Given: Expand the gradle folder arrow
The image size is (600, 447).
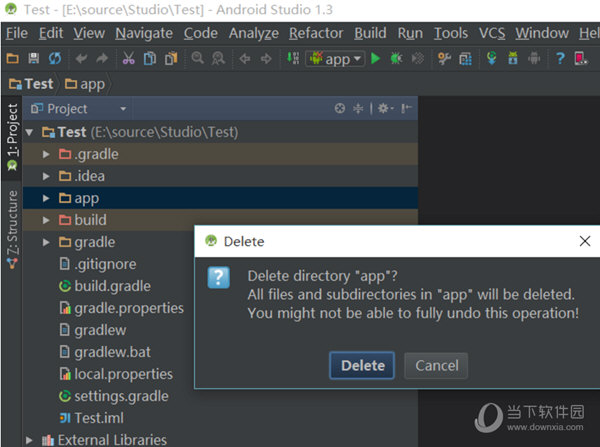Looking at the screenshot, I should 46,242.
